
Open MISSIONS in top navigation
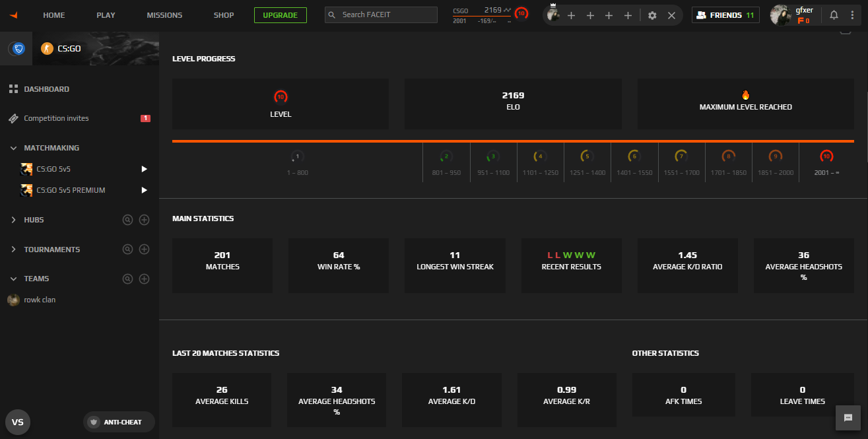pos(164,15)
